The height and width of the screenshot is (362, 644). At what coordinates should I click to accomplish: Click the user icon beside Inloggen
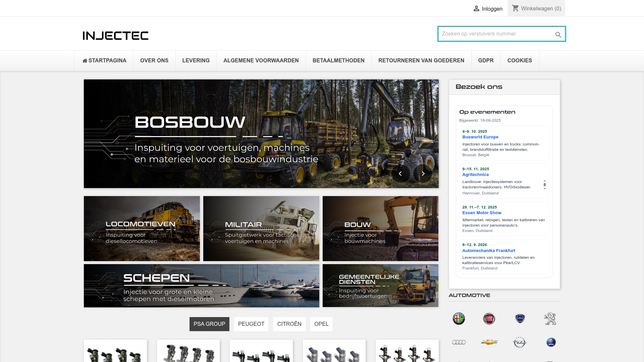476,8
